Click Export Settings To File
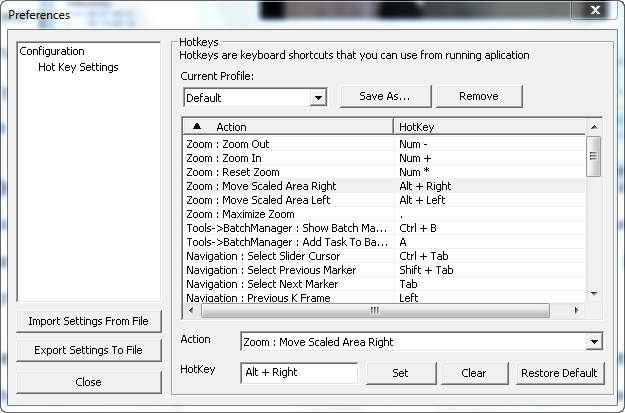The height and width of the screenshot is (413, 625). pyautogui.click(x=88, y=350)
